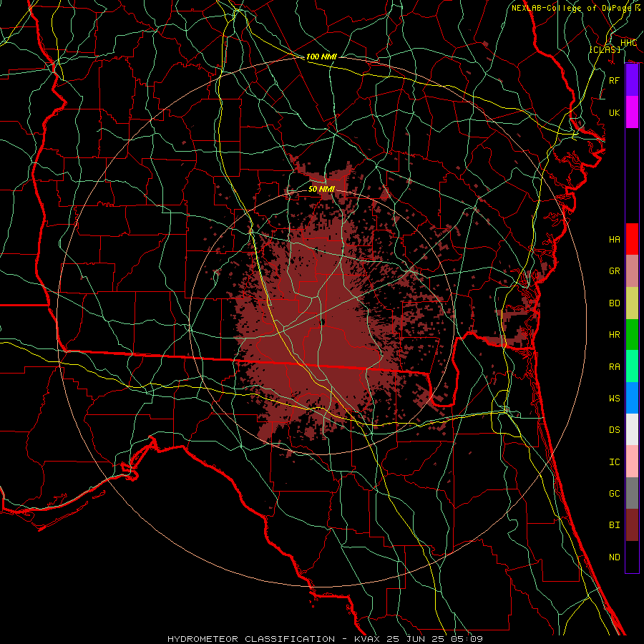The height and width of the screenshot is (644, 644).
Task: Click the (CLAS) units label
Action: coord(605,49)
